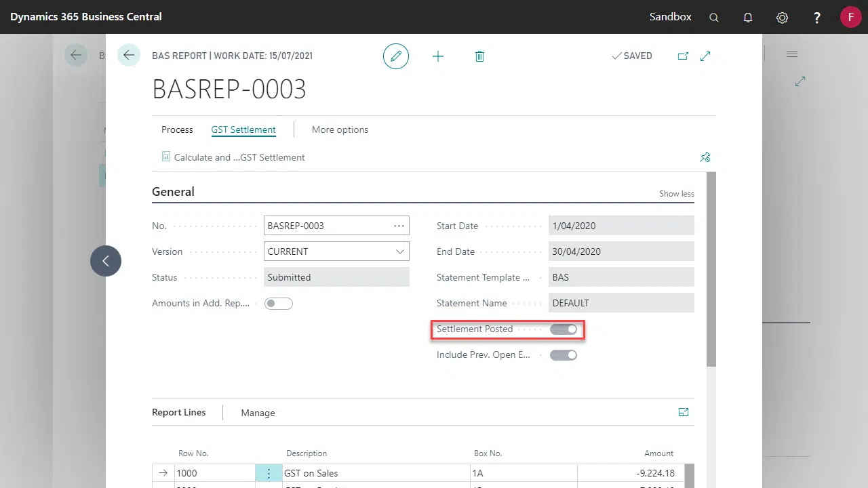Click the pencil edit icon

coord(396,56)
